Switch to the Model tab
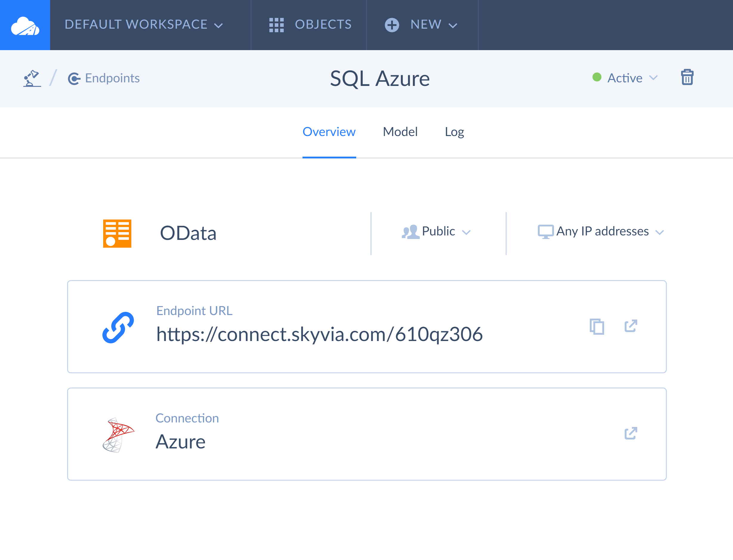The width and height of the screenshot is (733, 560). tap(400, 132)
